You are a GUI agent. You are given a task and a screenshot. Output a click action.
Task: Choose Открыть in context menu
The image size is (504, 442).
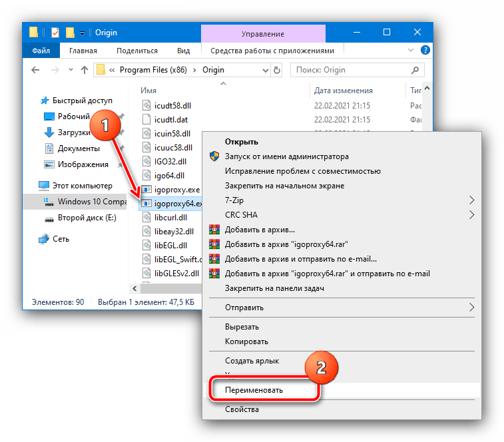pyautogui.click(x=342, y=142)
